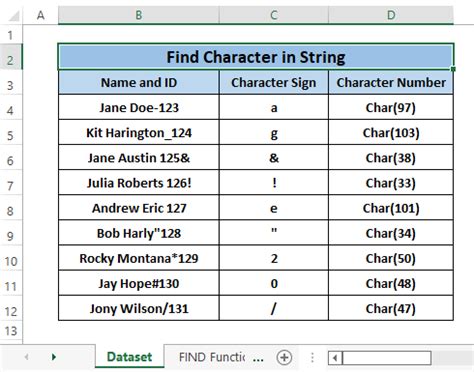Select the Character Sign cell containing e
This screenshot has width=474, height=372.
tap(274, 208)
